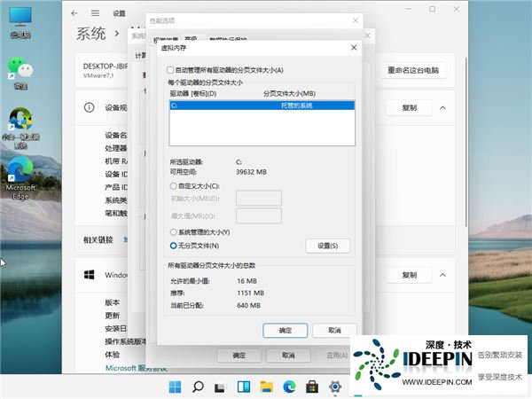The width and height of the screenshot is (532, 399).
Task: Click System breadcrumb in Settings
Action: [x=91, y=34]
